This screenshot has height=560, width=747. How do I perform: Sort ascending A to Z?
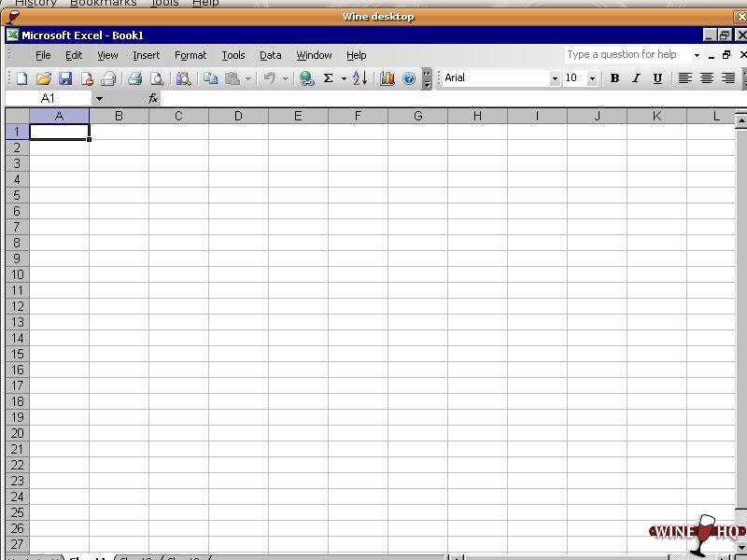[x=360, y=78]
